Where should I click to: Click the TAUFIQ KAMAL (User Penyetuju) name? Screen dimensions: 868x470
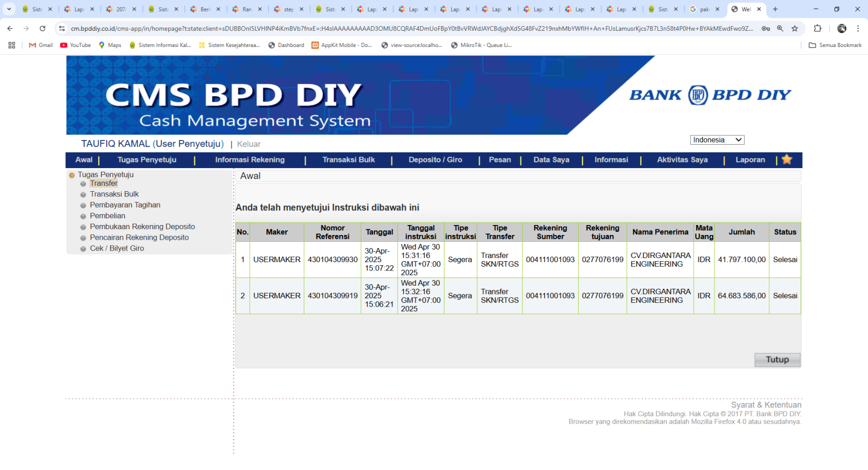(x=153, y=144)
